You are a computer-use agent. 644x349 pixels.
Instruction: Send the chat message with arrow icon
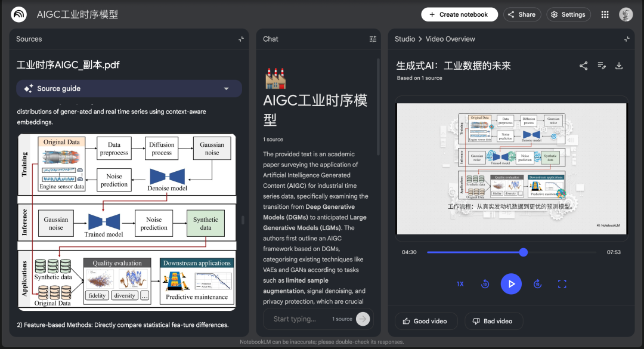pos(363,319)
